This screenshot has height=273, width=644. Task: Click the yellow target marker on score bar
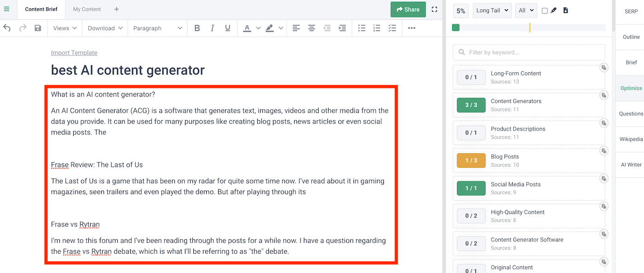pos(530,28)
